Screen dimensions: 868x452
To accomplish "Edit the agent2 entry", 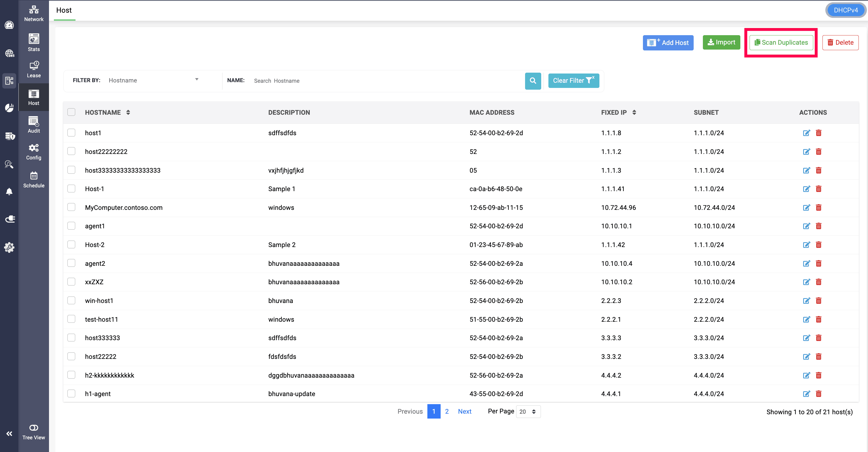I will tap(806, 263).
